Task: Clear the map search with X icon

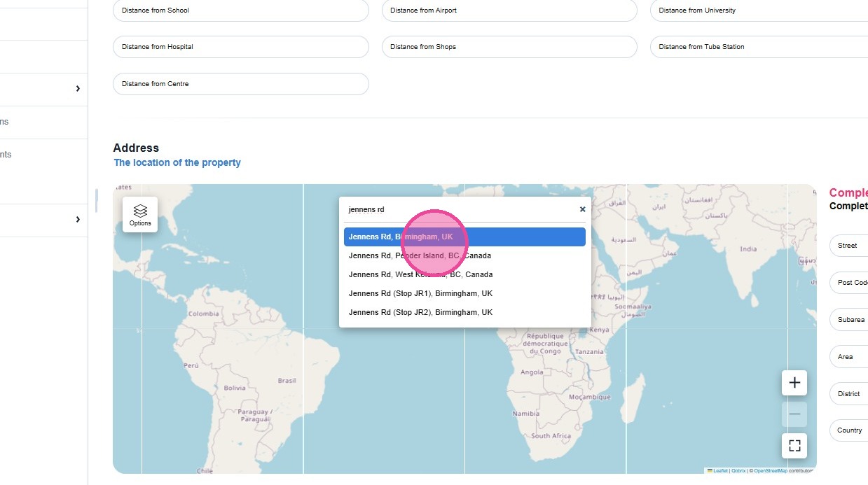Action: (582, 209)
